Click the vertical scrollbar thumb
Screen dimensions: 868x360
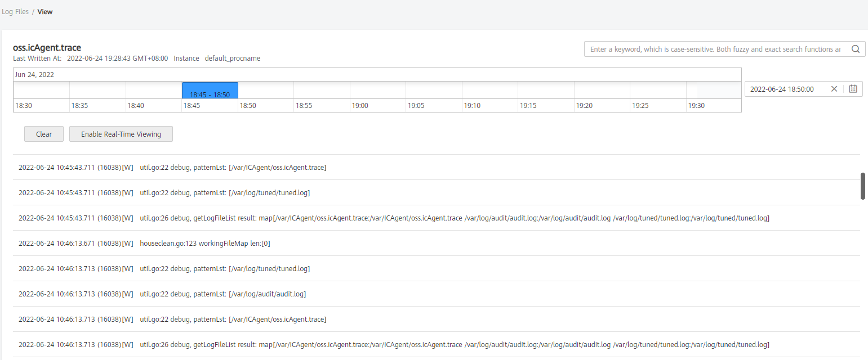862,186
